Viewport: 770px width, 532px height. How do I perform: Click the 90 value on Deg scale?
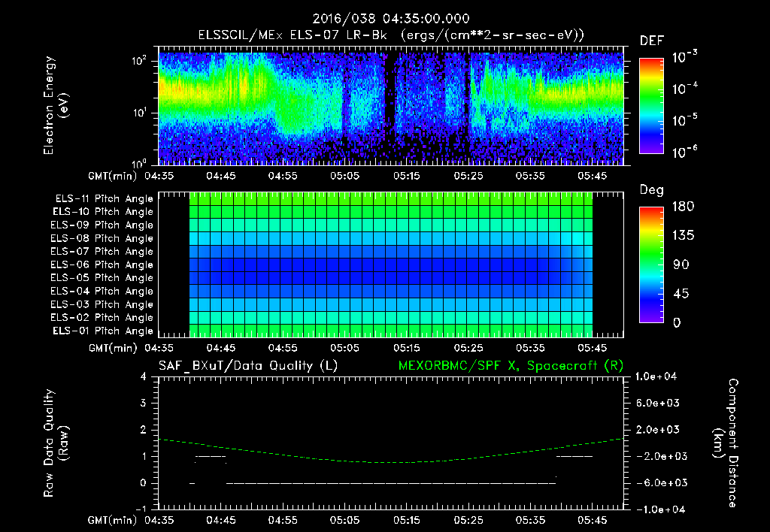pos(681,264)
